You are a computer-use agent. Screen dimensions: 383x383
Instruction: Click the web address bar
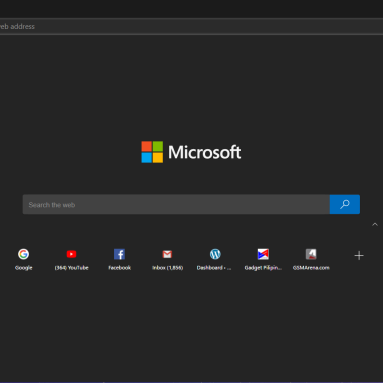[191, 26]
